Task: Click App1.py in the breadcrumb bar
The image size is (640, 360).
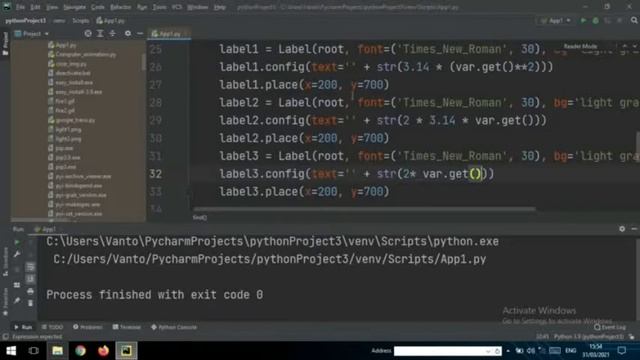Action: 111,20
